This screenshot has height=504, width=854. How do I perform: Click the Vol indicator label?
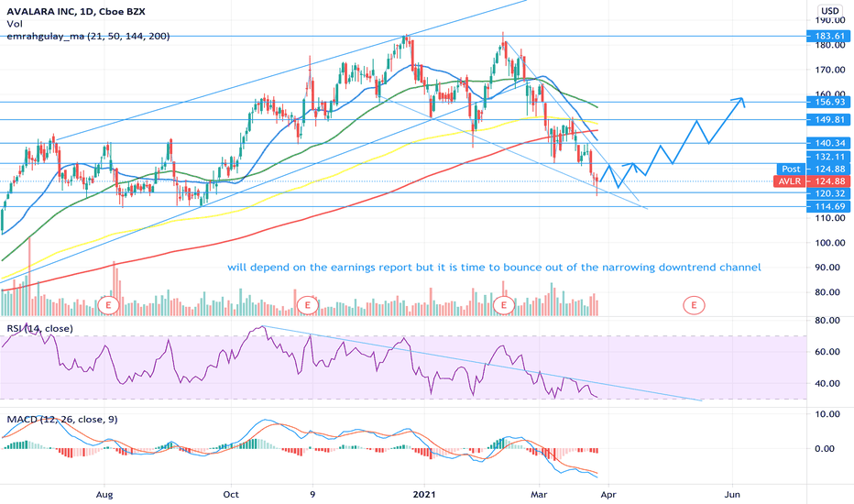click(x=14, y=24)
